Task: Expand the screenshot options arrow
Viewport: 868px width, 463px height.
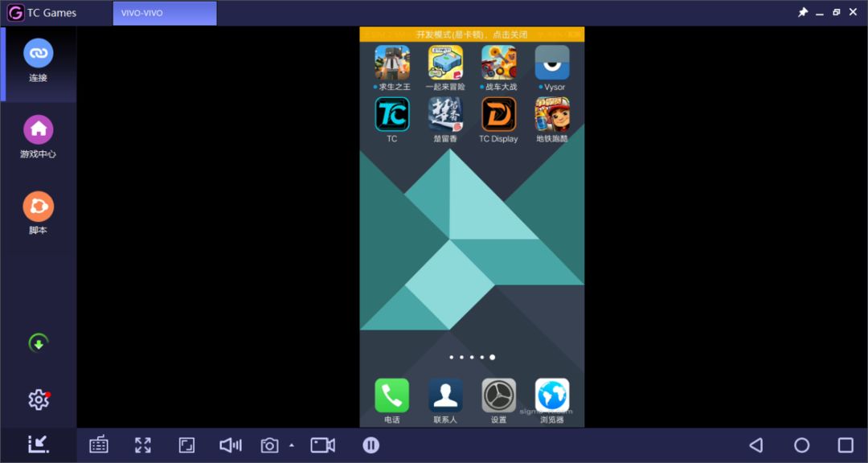Action: point(292,445)
